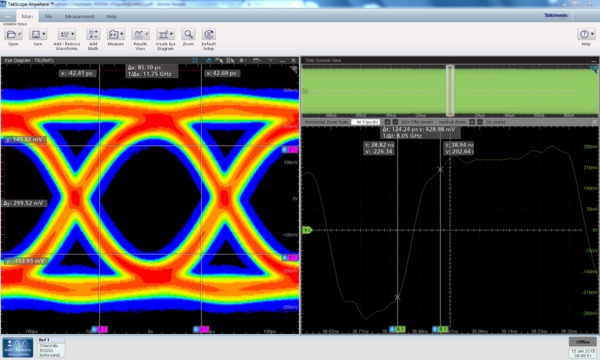600x360 pixels.
Task: Click the Create Eye Diagram icon
Action: tap(163, 34)
